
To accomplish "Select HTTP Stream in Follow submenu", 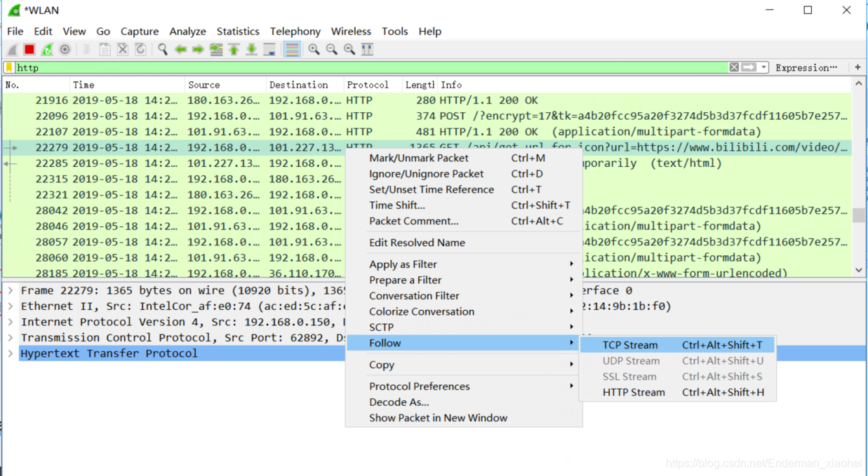I will pos(677,393).
